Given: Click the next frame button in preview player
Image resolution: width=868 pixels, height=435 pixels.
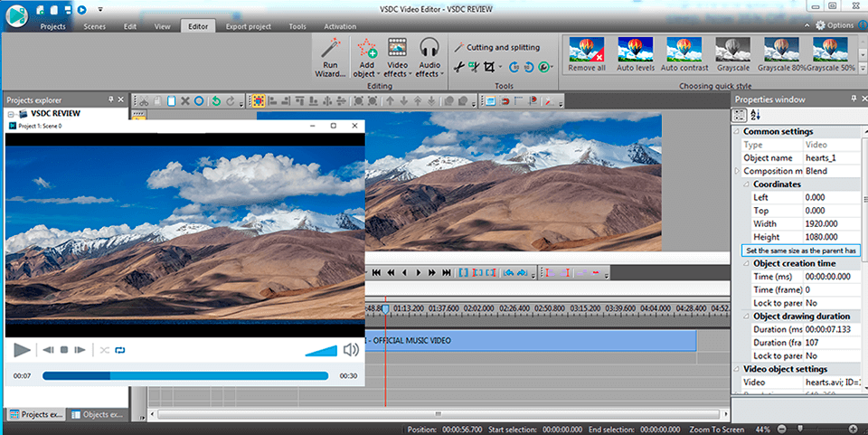Looking at the screenshot, I should tap(80, 350).
